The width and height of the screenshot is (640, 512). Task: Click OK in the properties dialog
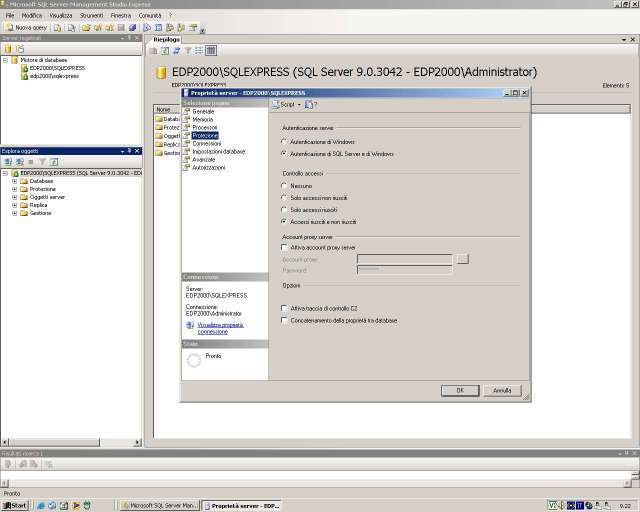460,390
